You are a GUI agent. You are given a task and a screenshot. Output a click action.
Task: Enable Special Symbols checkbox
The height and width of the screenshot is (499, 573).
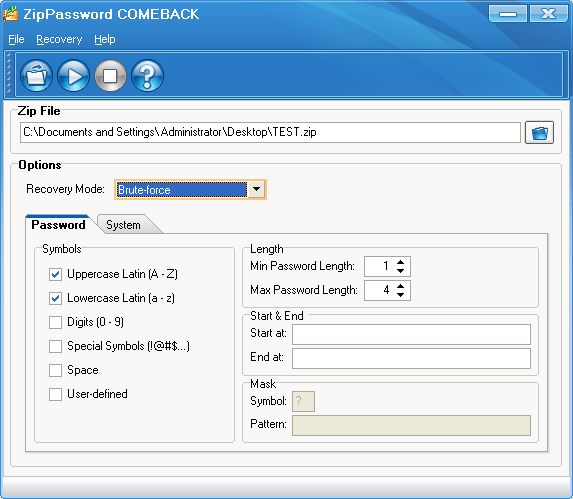click(x=55, y=346)
